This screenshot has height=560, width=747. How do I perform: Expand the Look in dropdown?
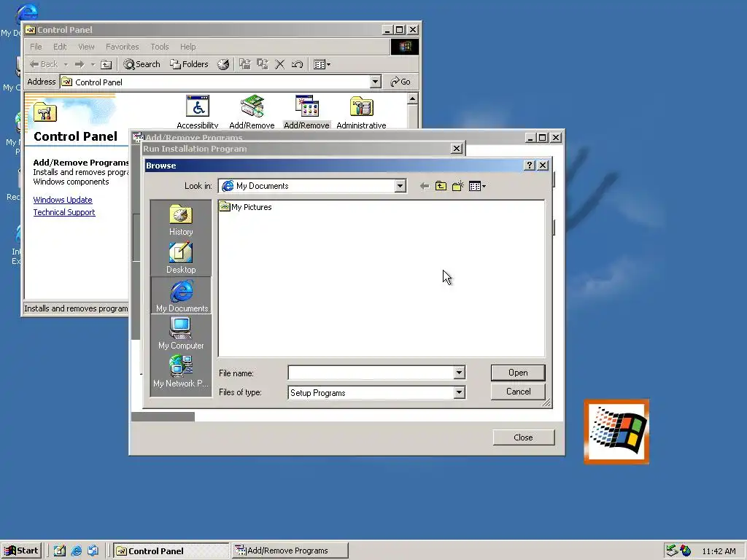pos(400,186)
